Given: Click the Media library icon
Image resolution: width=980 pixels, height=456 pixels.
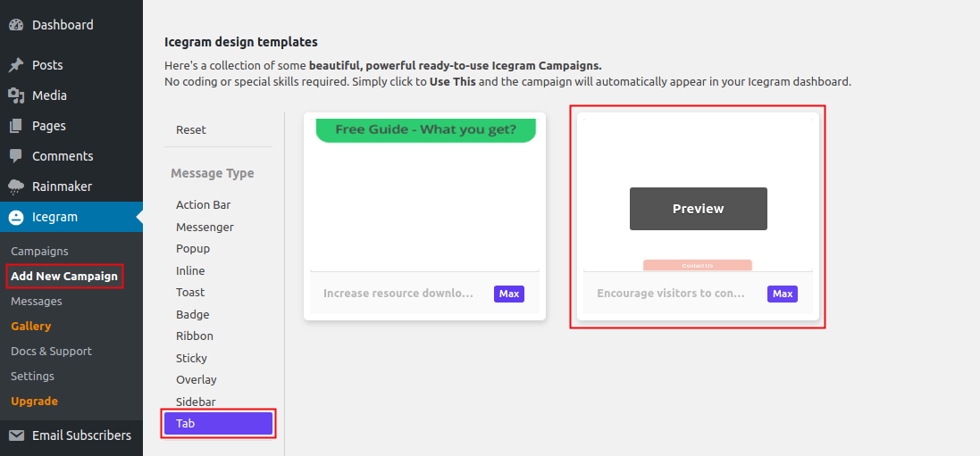Looking at the screenshot, I should pyautogui.click(x=16, y=95).
